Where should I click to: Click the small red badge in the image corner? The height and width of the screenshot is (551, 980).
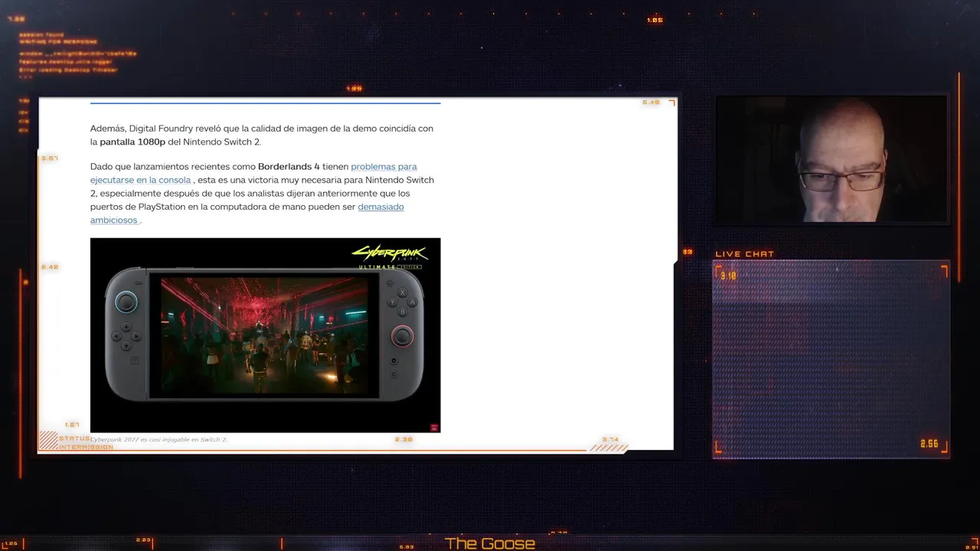(x=434, y=428)
